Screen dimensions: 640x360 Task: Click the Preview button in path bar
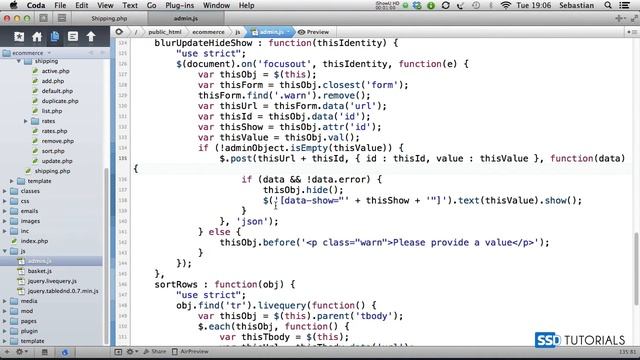click(313, 31)
